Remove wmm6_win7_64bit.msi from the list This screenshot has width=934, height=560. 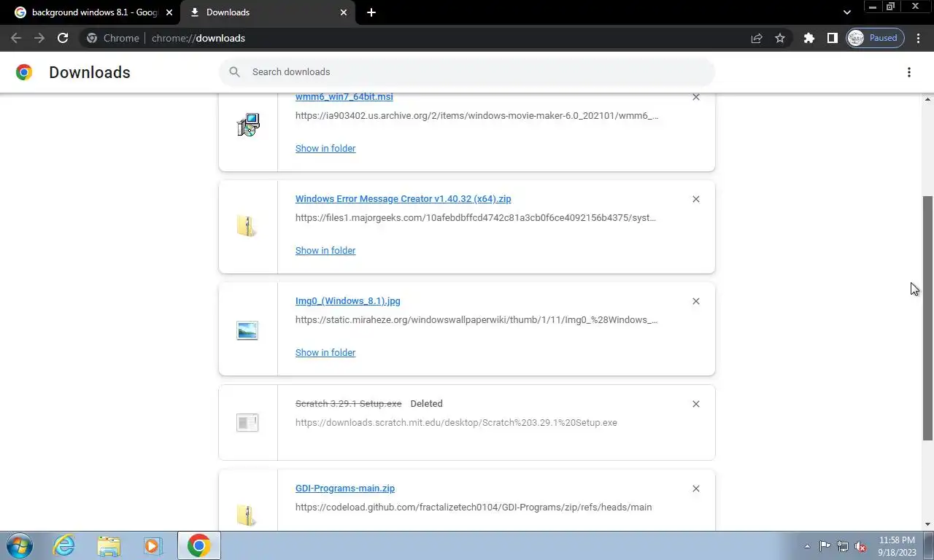pyautogui.click(x=696, y=97)
